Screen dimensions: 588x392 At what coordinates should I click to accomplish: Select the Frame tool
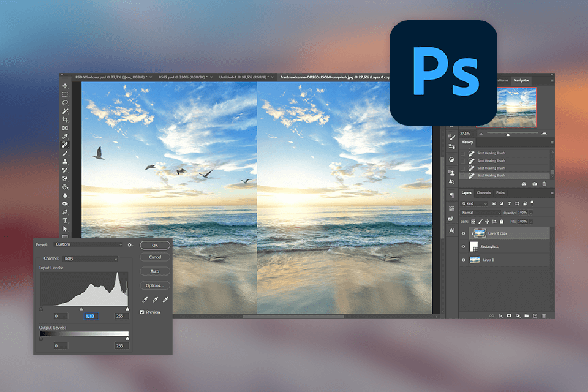click(x=66, y=128)
